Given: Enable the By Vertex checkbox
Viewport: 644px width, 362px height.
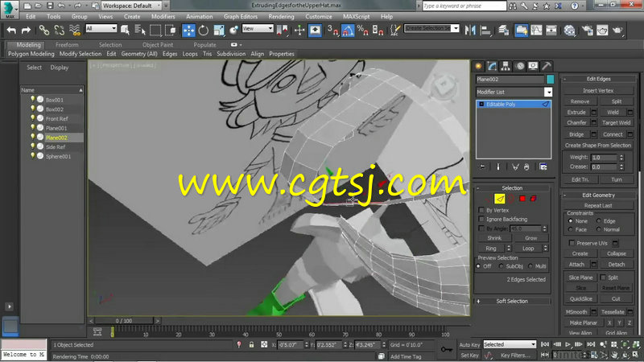Looking at the screenshot, I should [x=481, y=210].
